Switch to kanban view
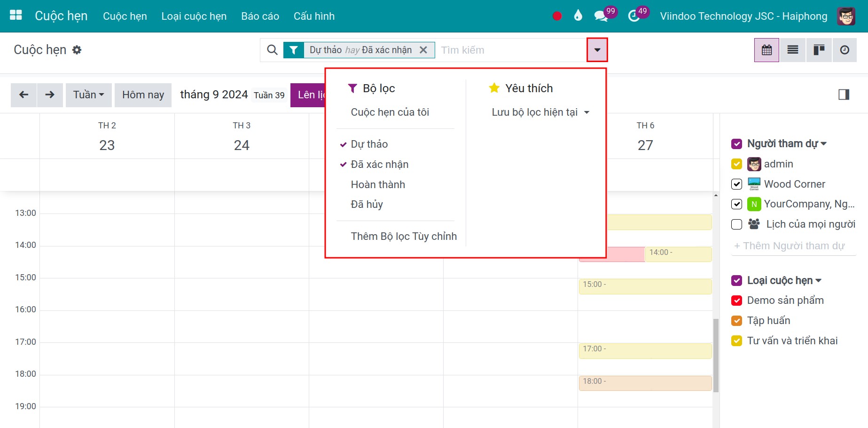Viewport: 868px width, 428px height. coord(819,50)
